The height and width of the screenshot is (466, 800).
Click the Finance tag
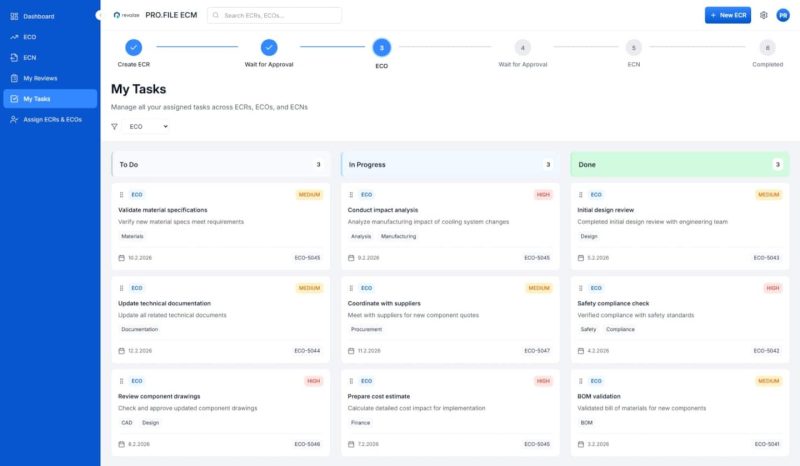pos(360,423)
